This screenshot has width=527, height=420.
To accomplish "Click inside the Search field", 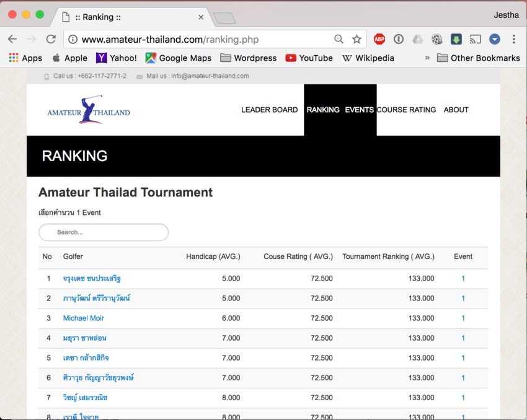I will point(103,232).
